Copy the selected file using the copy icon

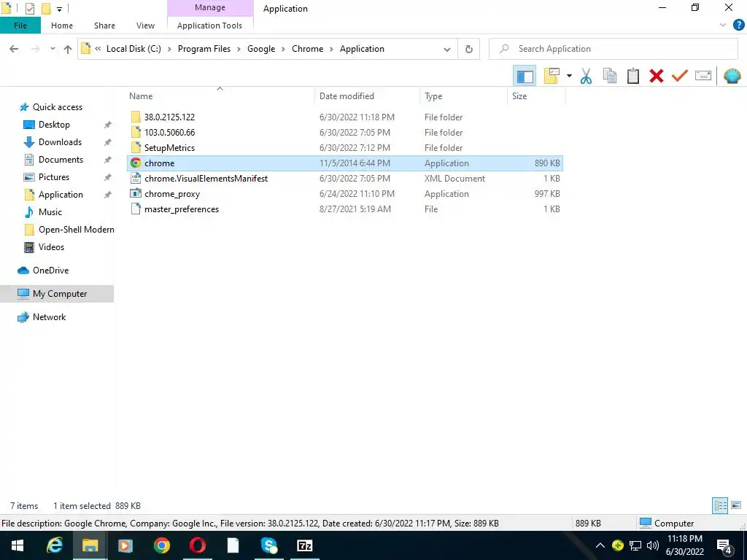tap(610, 76)
